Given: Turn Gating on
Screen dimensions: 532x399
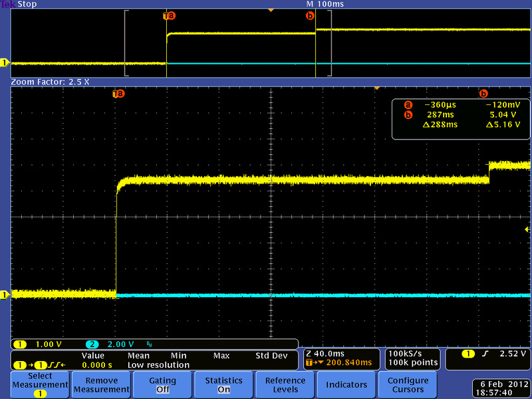Looking at the screenshot, I should point(162,384).
